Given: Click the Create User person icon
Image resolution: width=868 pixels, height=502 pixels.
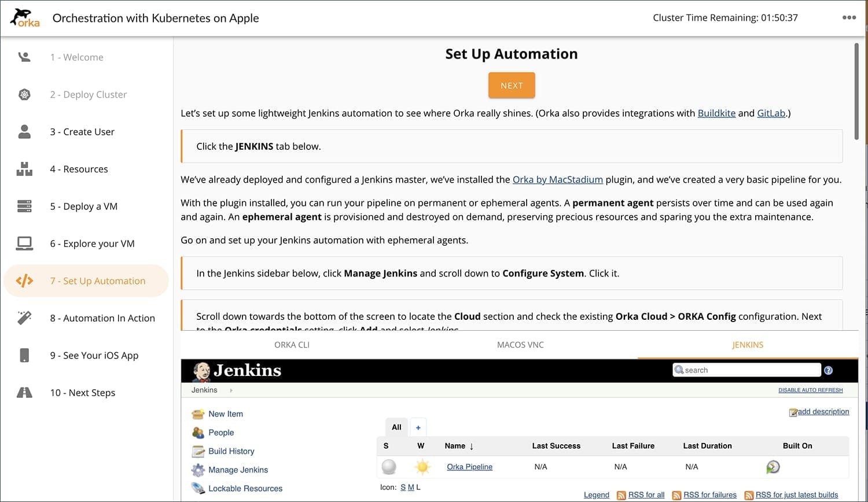Looking at the screenshot, I should pyautogui.click(x=24, y=131).
